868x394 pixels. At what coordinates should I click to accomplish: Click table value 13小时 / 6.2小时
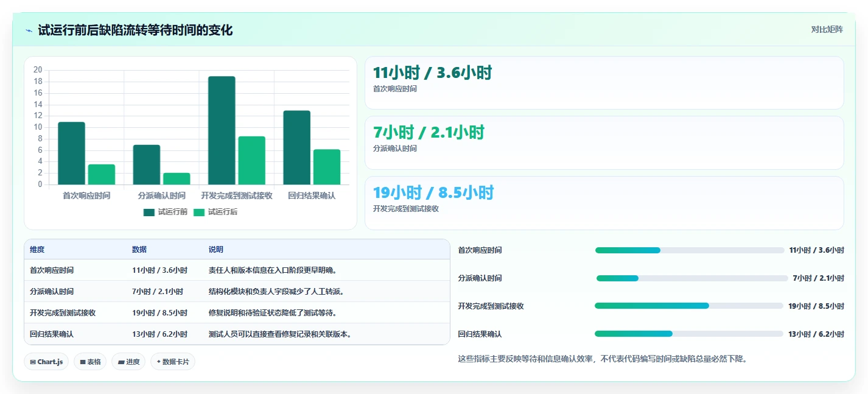[x=159, y=334]
